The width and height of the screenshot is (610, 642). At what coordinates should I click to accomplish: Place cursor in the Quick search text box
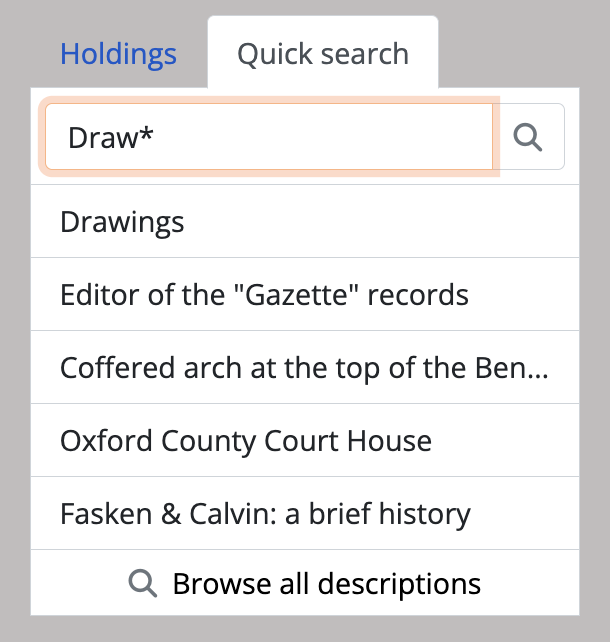tap(268, 137)
